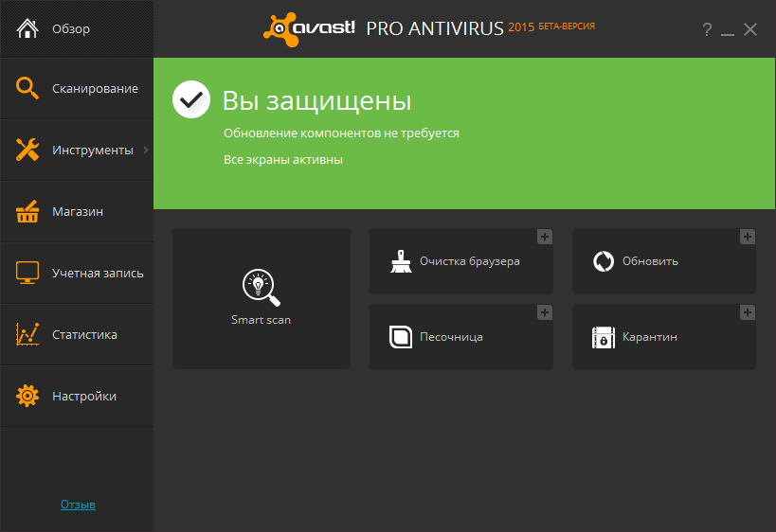
Task: Click the home icon beside Обзор
Action: pyautogui.click(x=27, y=28)
